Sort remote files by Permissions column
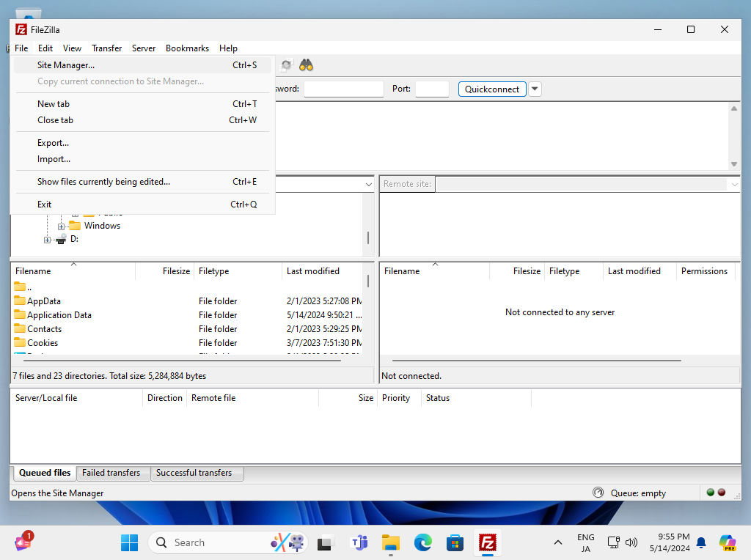Image resolution: width=751 pixels, height=560 pixels. pos(705,271)
